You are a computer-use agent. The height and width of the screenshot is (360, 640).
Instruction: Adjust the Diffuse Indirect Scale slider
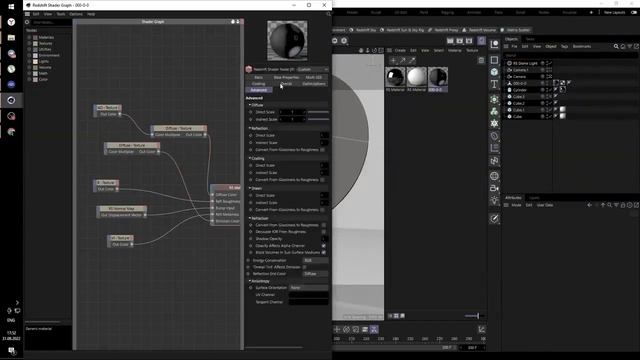[318, 119]
